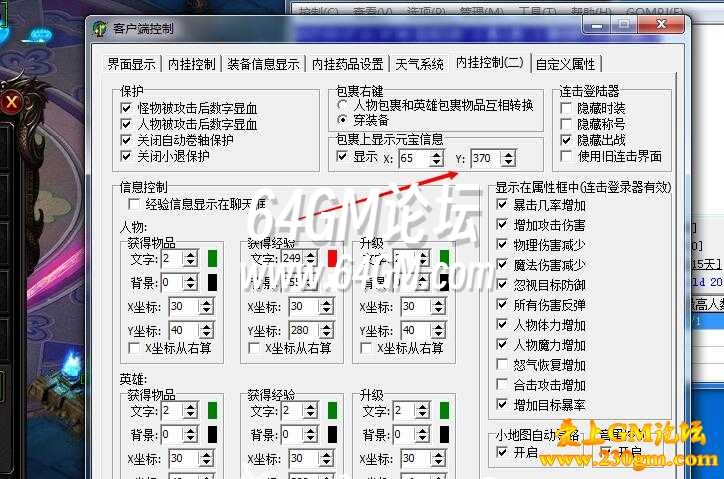Screen dimensions: 724x479
Task: Enable 使用旧连击界面 checkbox
Action: pos(566,156)
